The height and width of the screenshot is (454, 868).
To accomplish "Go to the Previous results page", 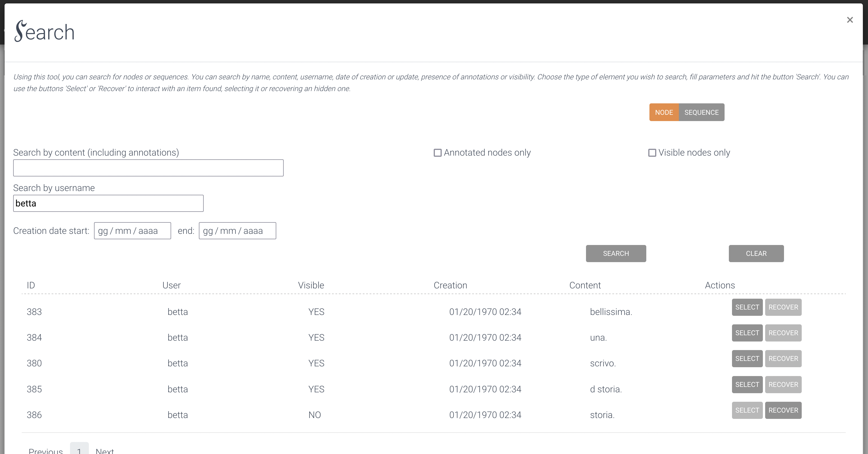I will pos(45,451).
